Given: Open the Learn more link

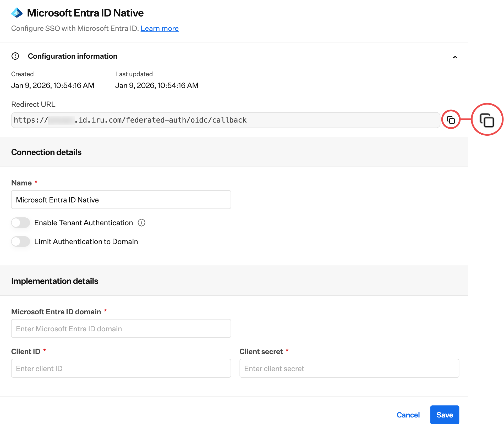Looking at the screenshot, I should click(x=160, y=28).
